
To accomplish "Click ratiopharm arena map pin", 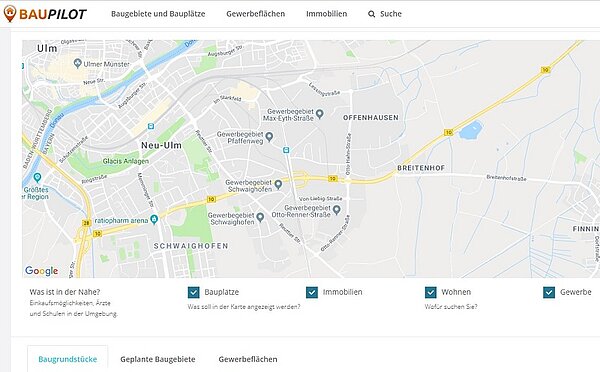I will pos(154,220).
